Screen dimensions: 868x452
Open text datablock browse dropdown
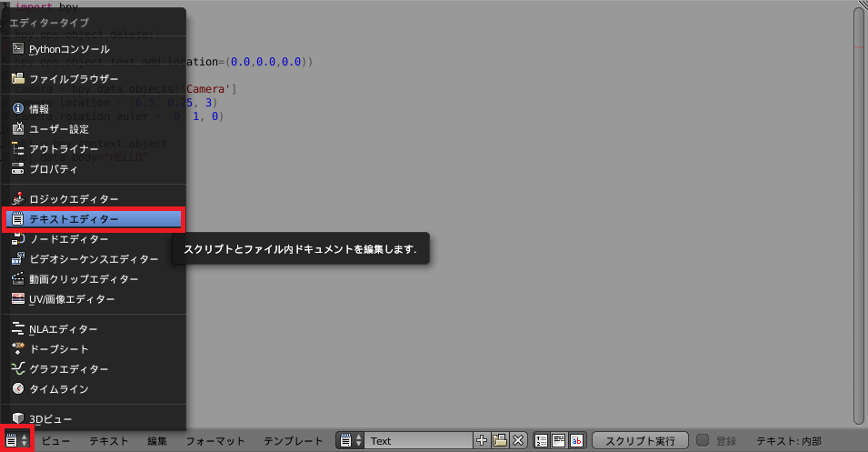[351, 441]
